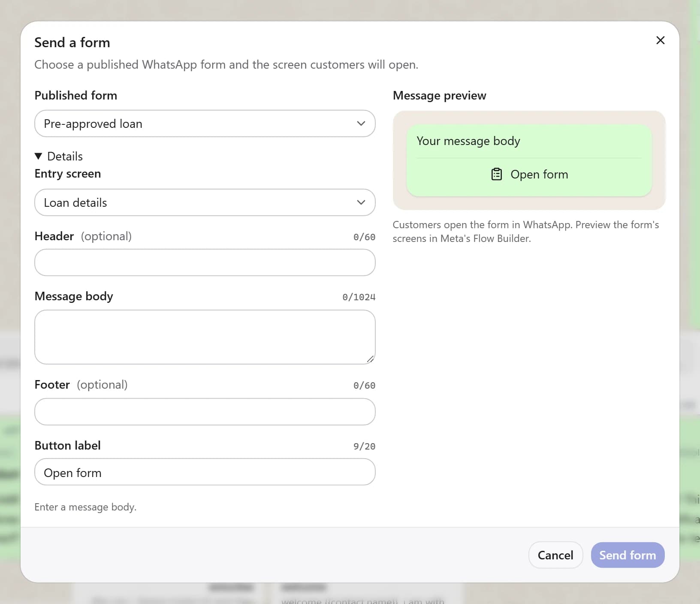
Task: Click the 'Send a form' title
Action: 72,42
